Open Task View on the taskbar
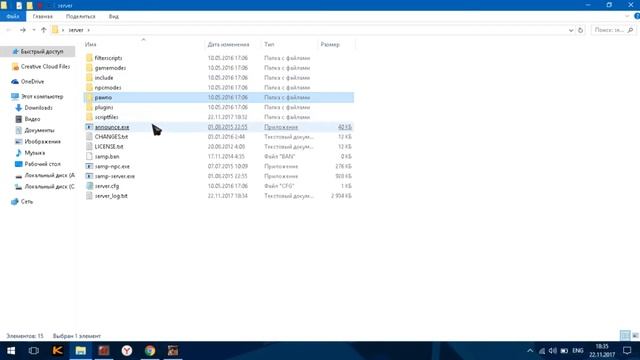640x360 pixels. (x=34, y=351)
